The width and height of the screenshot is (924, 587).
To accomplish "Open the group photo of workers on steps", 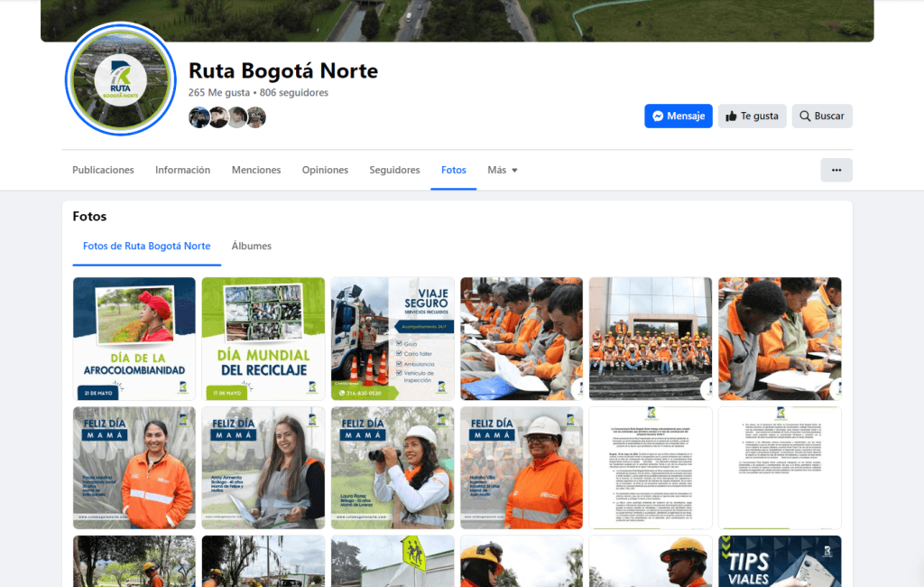I will pyautogui.click(x=651, y=339).
